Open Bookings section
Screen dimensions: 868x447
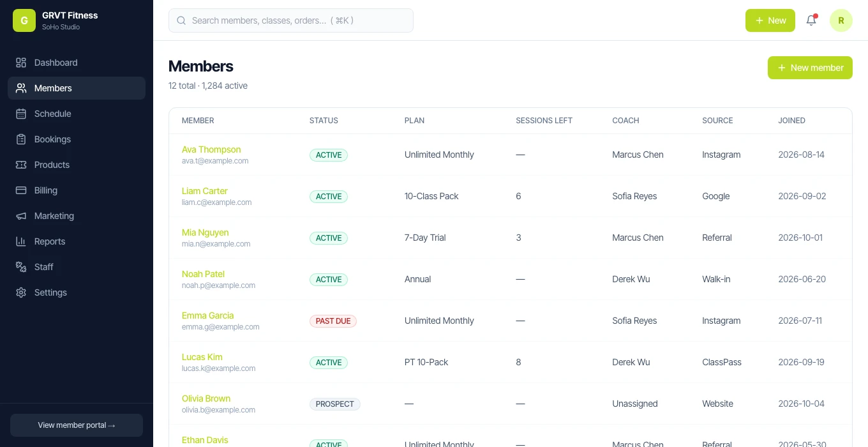(x=77, y=139)
